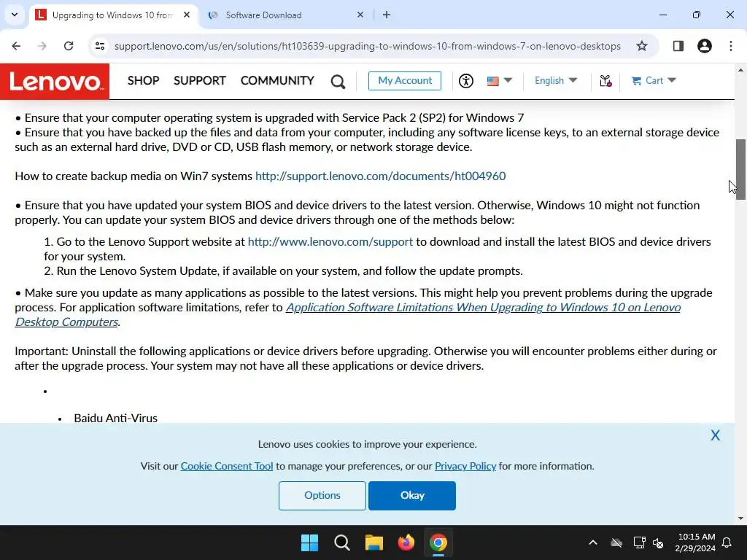This screenshot has height=560, width=747.
Task: Click the Baidu Anti-Virus list item
Action: [x=116, y=418]
